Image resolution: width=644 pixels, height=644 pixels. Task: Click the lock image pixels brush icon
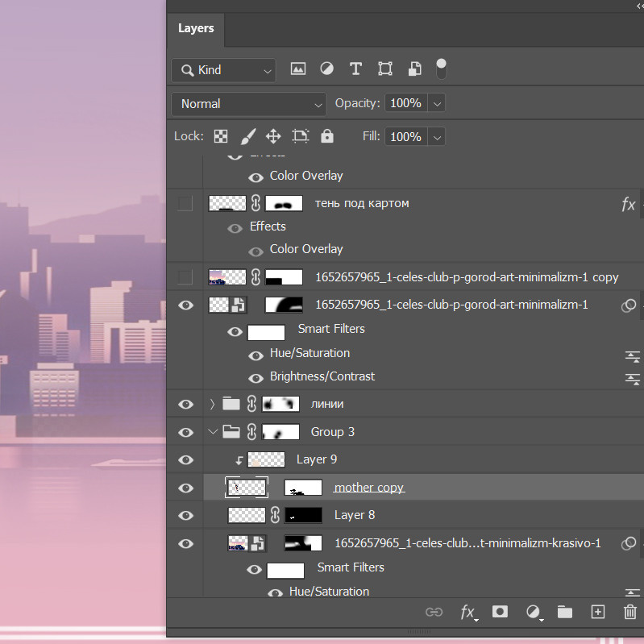(x=247, y=136)
